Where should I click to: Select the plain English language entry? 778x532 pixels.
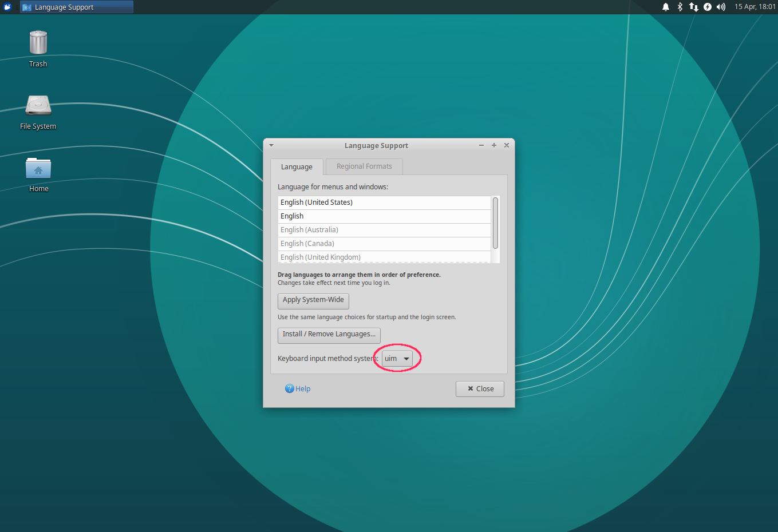(x=384, y=216)
